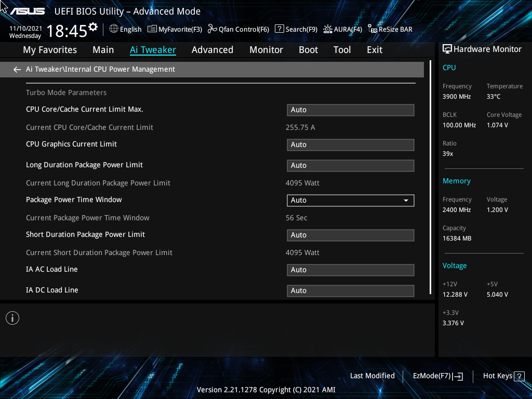Select IA AC Load Line value field
532x399 pixels.
351,270
